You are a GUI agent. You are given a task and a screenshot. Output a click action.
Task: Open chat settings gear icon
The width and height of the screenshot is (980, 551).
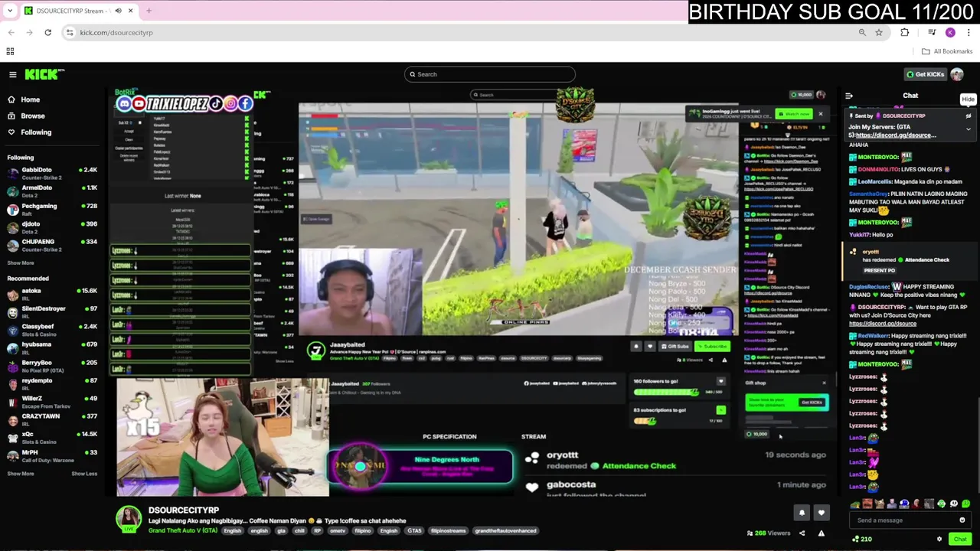[x=939, y=539]
